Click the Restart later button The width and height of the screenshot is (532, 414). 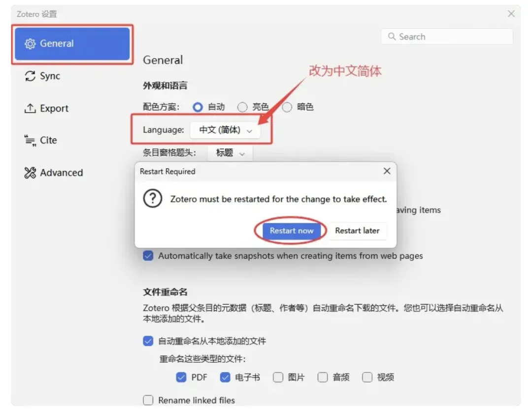pos(357,231)
